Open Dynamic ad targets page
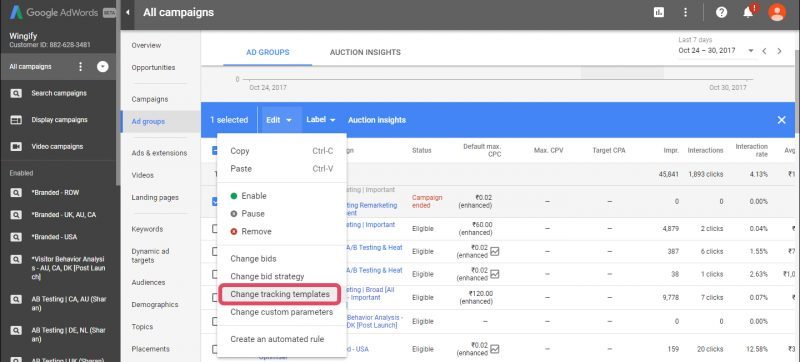 (x=150, y=256)
